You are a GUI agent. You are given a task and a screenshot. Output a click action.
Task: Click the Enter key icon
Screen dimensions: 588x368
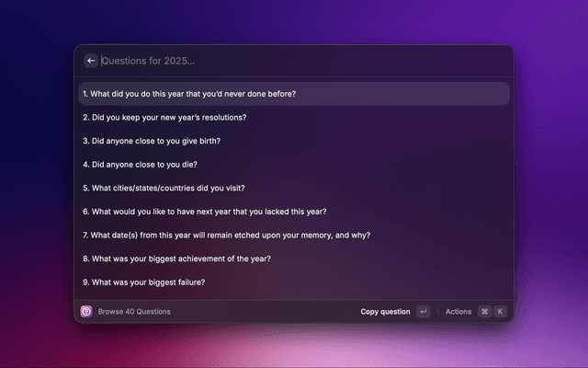click(x=423, y=312)
